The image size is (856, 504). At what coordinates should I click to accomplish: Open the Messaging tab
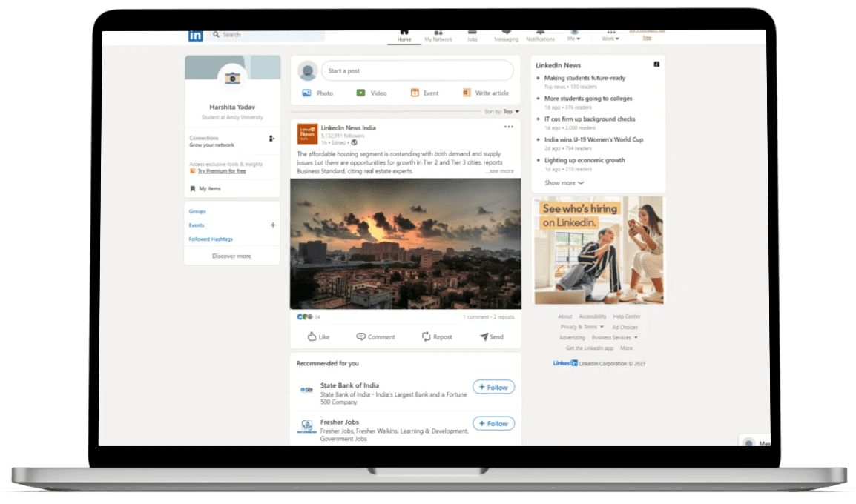point(506,36)
